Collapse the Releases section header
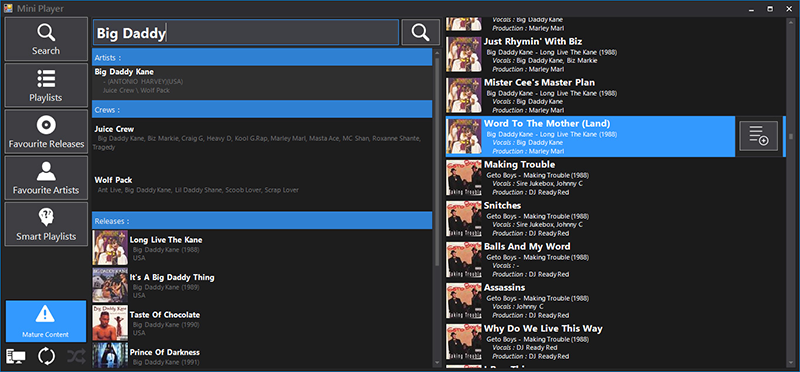Viewport: 800px width, 372px height. pos(262,221)
